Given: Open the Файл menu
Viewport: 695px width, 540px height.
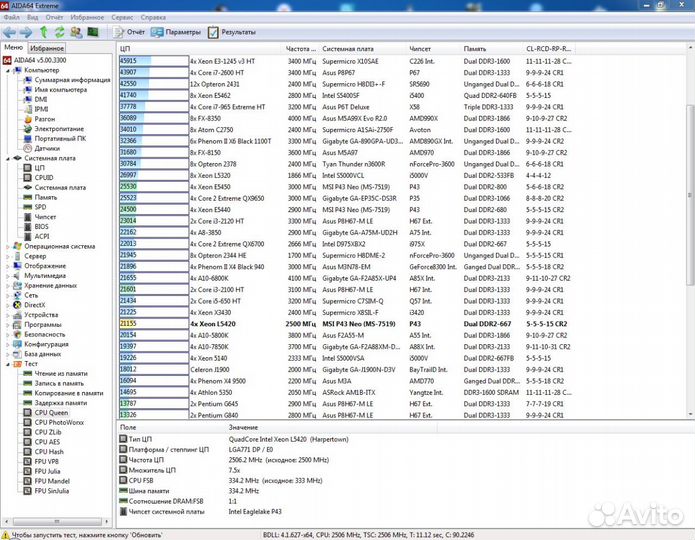Looking at the screenshot, I should (x=12, y=17).
